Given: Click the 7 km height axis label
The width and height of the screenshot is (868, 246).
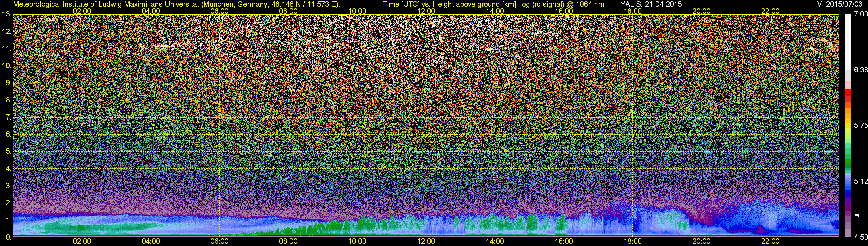Looking at the screenshot, I should point(8,117).
